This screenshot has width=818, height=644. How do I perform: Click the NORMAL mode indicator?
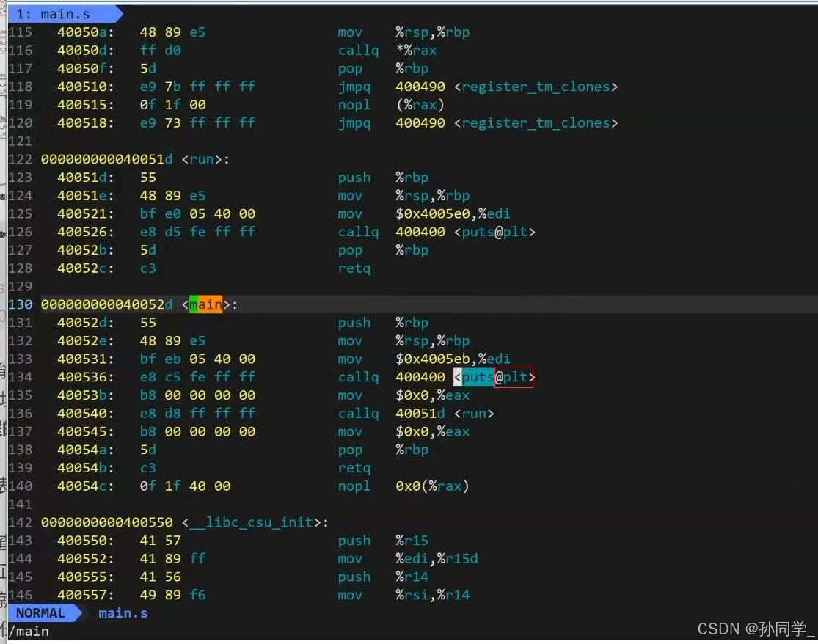40,613
